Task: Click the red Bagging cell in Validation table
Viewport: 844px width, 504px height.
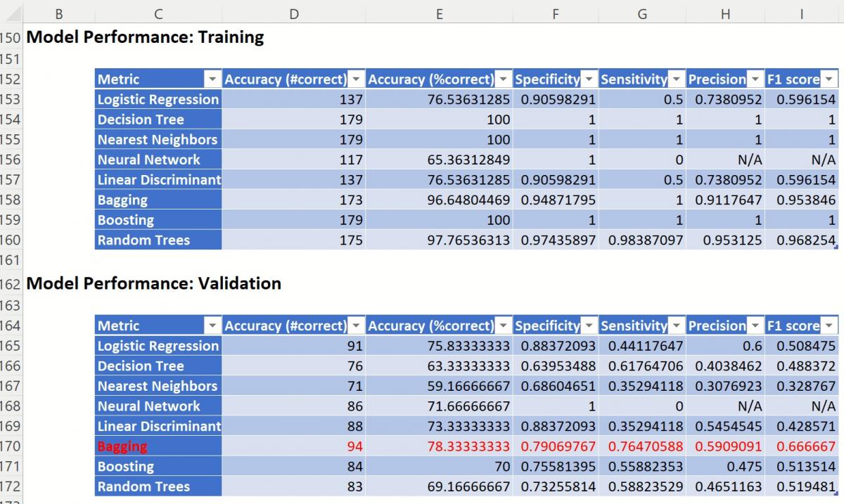Action: pyautogui.click(x=158, y=446)
